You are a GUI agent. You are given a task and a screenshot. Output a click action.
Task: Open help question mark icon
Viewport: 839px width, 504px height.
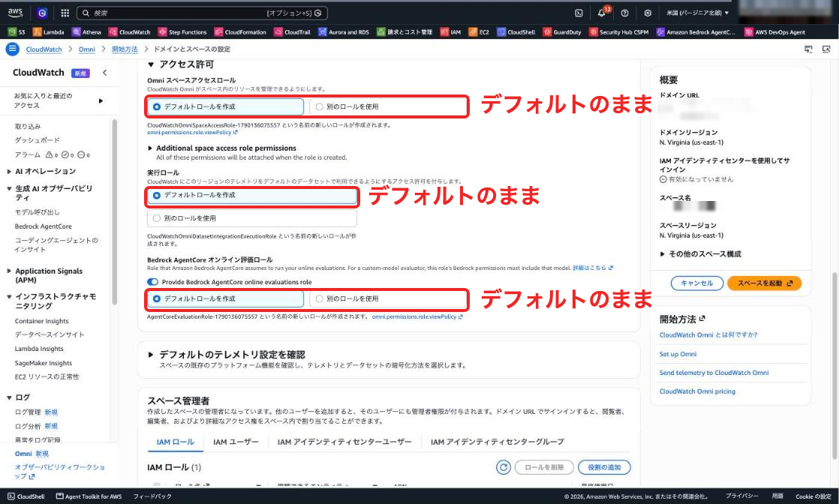coord(624,13)
